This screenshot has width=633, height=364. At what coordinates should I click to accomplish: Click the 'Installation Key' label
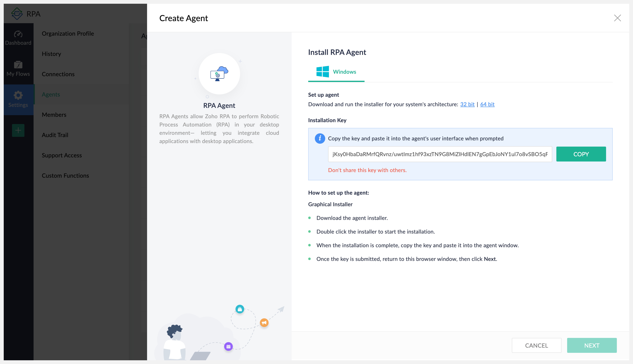tap(327, 120)
